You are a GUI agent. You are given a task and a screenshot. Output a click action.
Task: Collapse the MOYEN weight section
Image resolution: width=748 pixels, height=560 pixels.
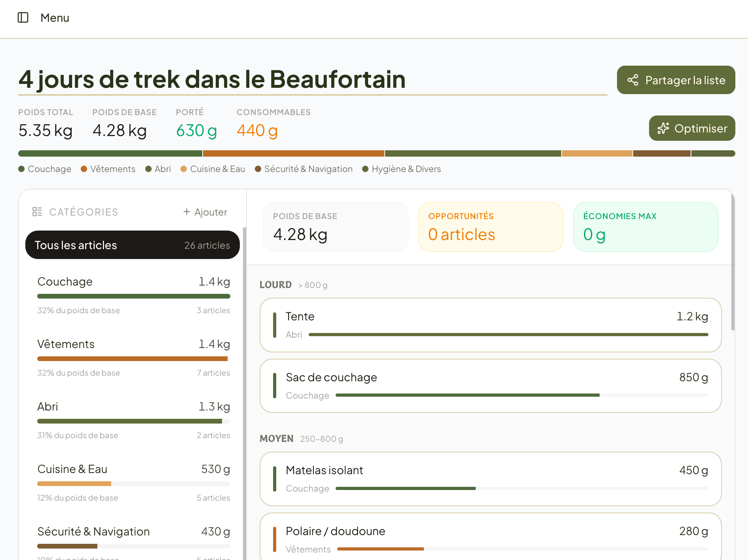click(x=277, y=439)
